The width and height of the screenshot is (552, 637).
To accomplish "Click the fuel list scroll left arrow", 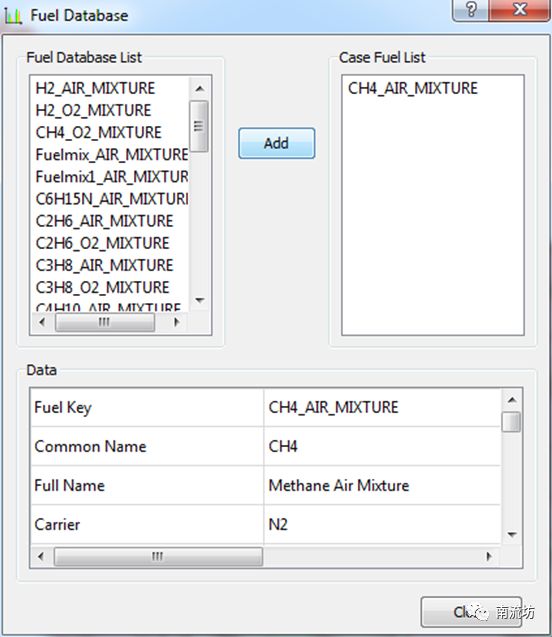I will point(42,322).
